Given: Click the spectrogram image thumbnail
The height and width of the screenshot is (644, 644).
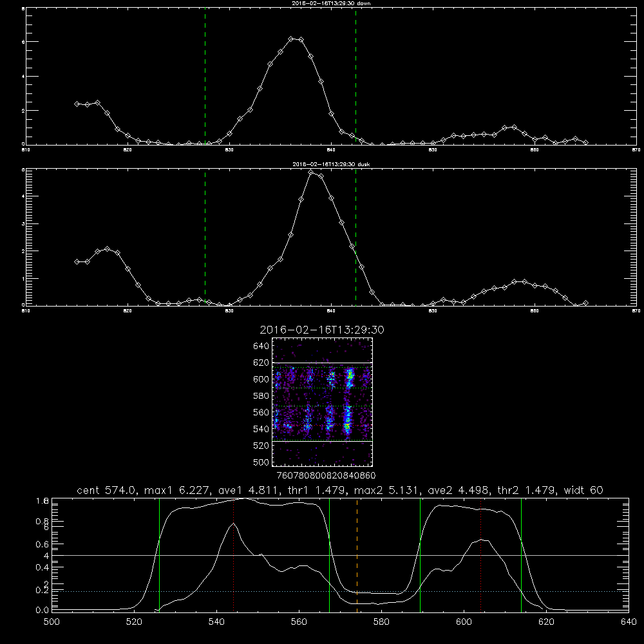Looking at the screenshot, I should point(323,402).
